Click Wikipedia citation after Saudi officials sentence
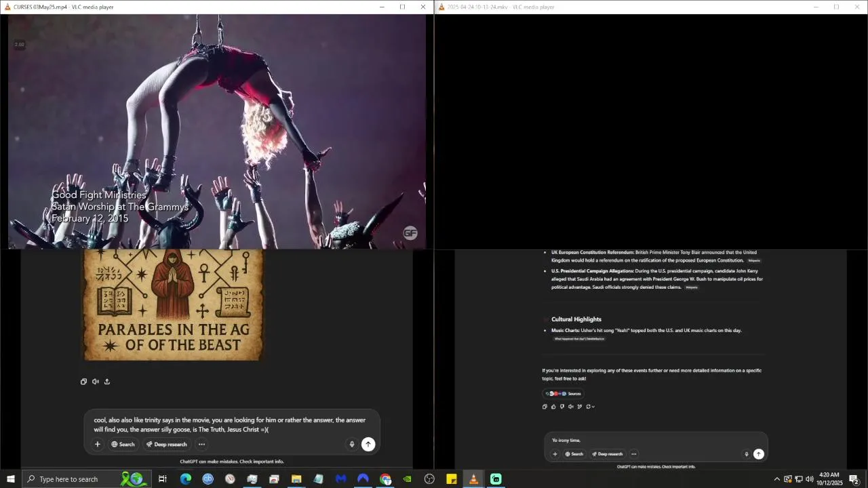 692,287
